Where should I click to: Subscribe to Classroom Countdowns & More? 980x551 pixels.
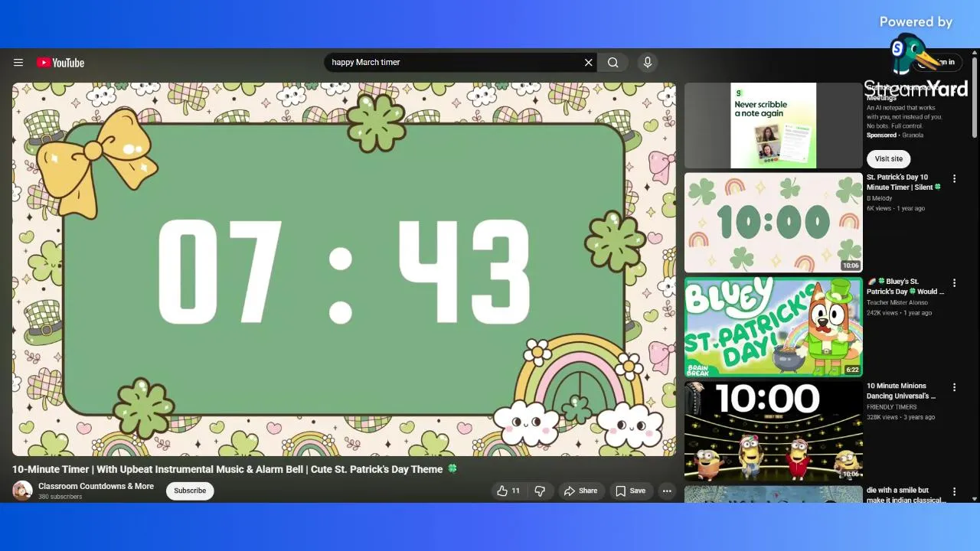click(190, 491)
